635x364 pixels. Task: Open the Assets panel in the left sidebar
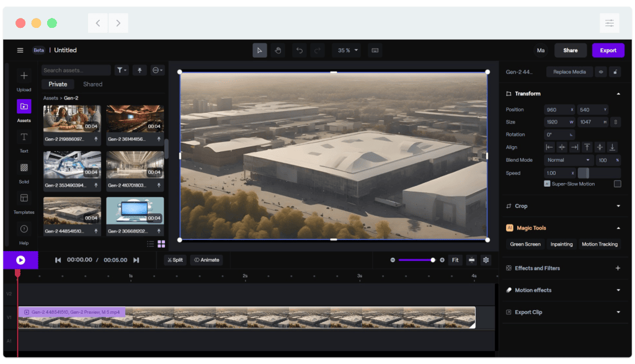click(x=24, y=107)
